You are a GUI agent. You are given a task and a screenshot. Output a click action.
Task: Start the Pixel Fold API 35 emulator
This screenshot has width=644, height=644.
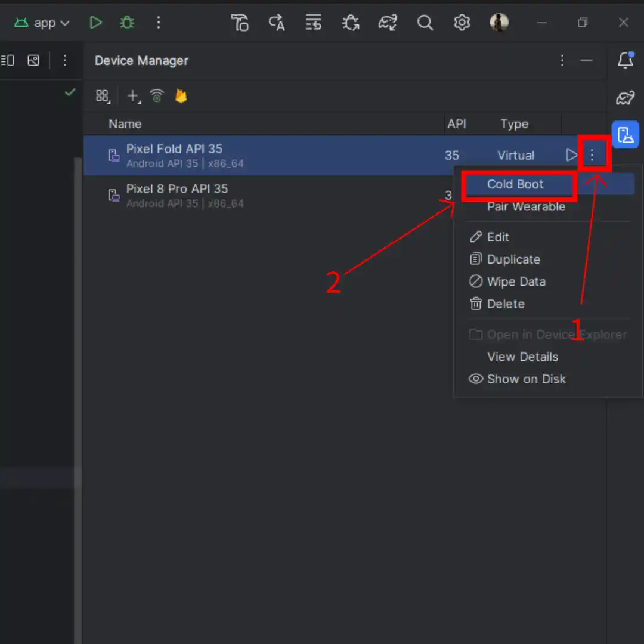[571, 155]
